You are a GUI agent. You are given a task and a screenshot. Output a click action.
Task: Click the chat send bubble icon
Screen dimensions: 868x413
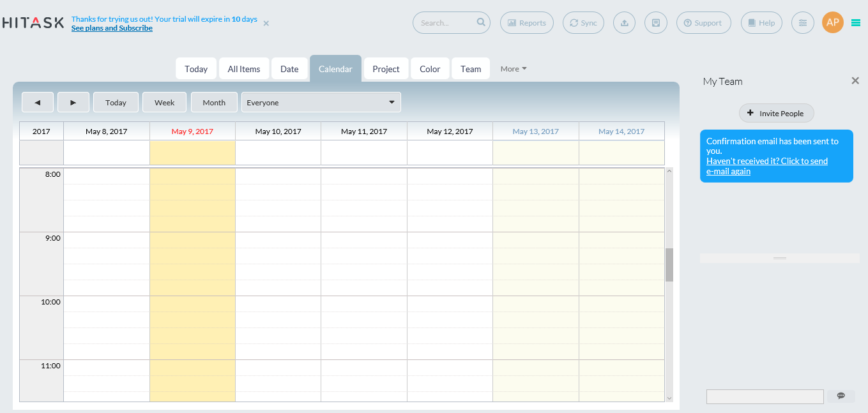coord(841,396)
